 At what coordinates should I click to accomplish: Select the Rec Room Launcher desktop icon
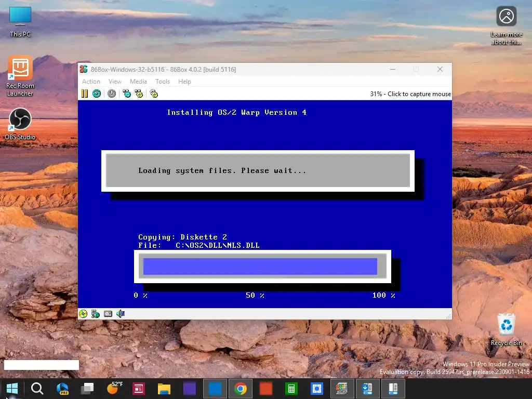click(x=20, y=77)
